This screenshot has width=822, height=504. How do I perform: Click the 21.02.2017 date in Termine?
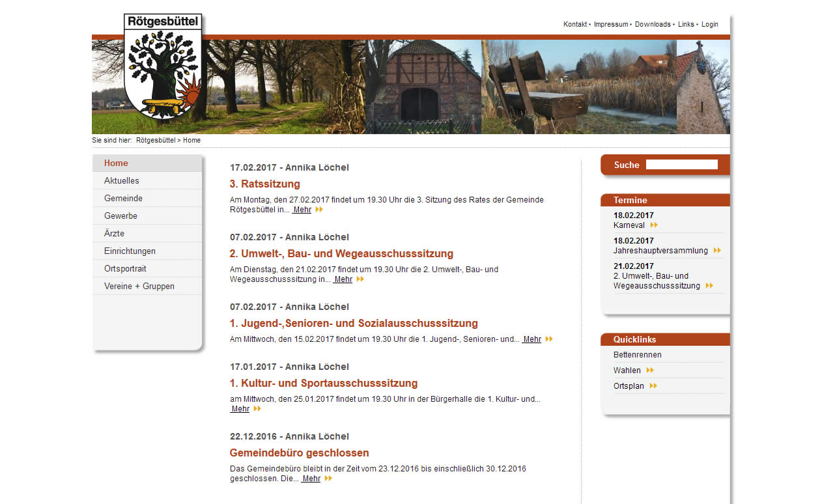click(634, 266)
